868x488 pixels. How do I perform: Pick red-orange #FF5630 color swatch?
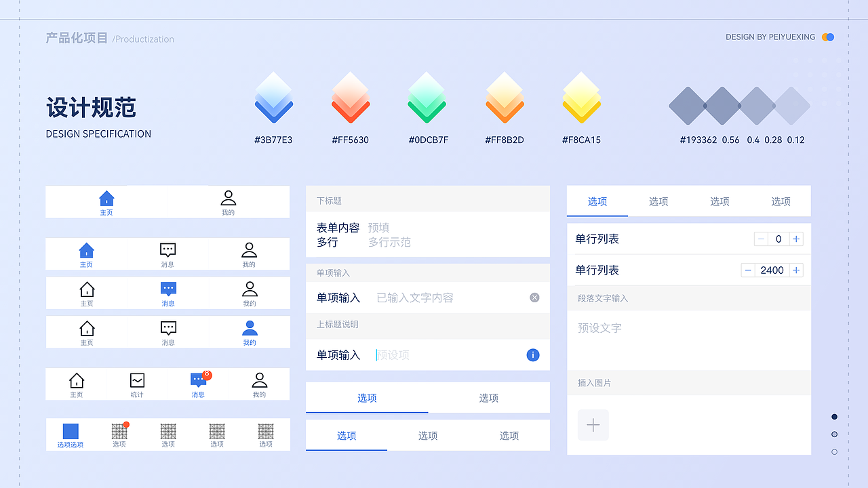tap(351, 98)
